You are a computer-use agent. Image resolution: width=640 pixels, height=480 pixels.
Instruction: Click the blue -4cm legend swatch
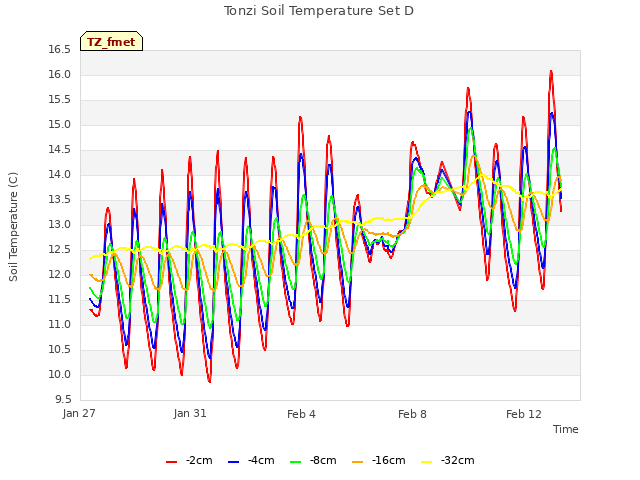click(x=233, y=462)
